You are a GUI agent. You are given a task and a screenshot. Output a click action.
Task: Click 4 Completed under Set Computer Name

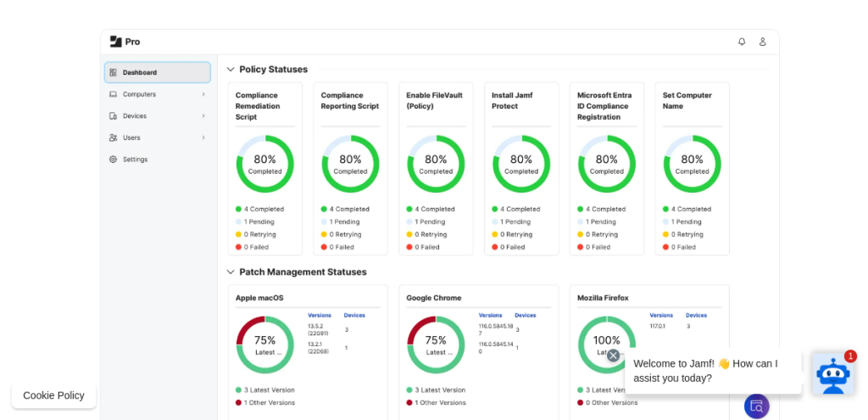tap(687, 210)
